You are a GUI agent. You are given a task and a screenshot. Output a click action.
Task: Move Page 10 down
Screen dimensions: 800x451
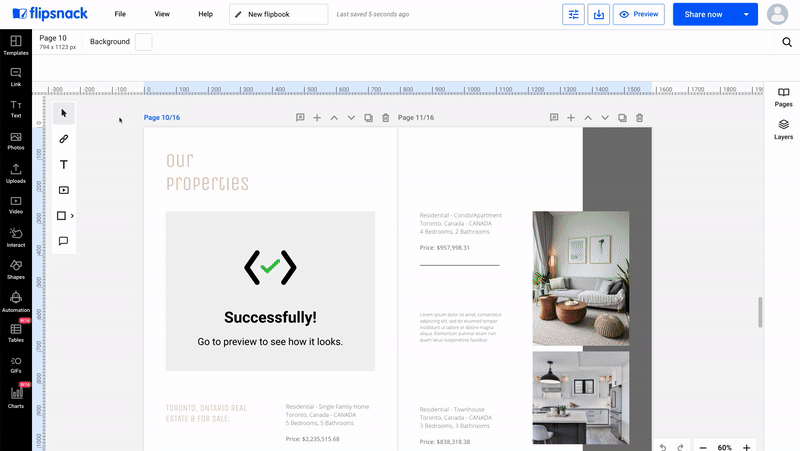351,118
